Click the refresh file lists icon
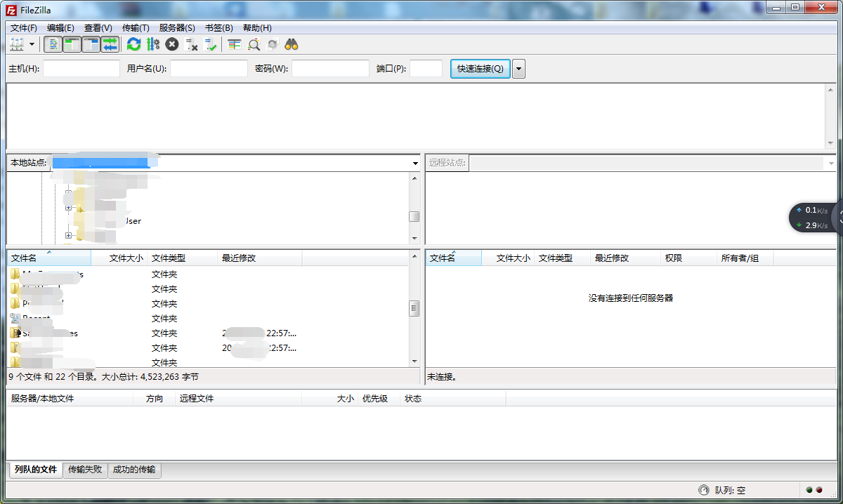This screenshot has height=504, width=843. pos(133,44)
